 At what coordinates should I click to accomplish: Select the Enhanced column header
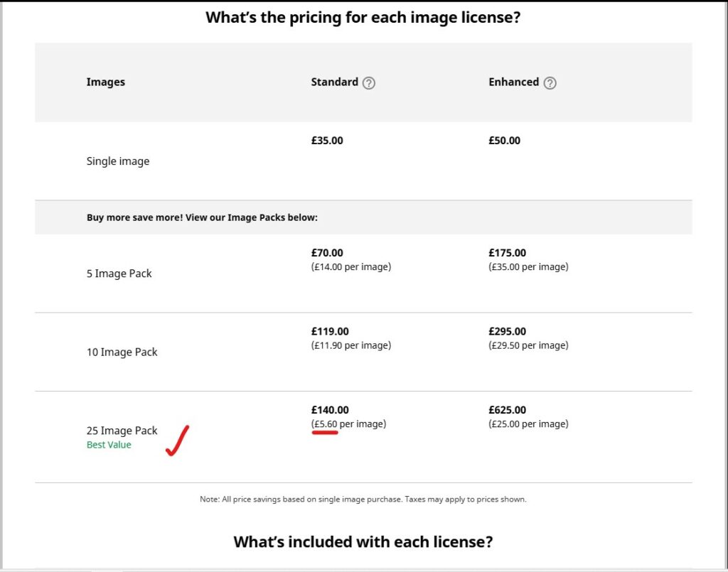click(513, 82)
